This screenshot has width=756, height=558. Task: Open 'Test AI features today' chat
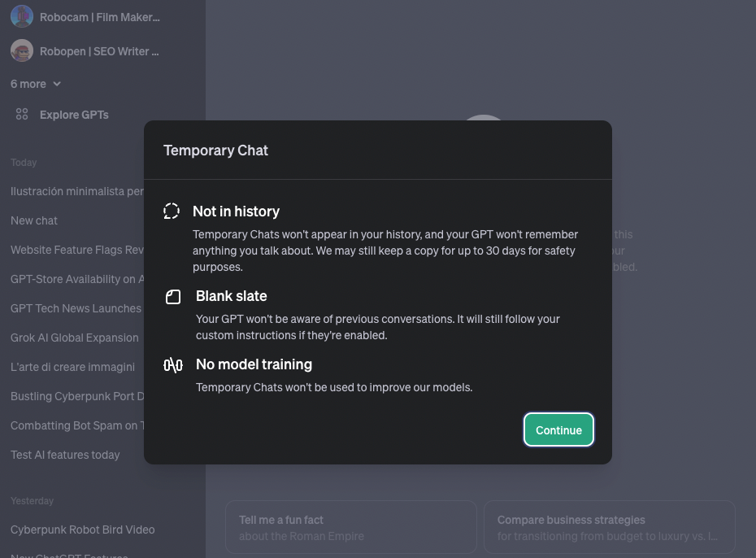pyautogui.click(x=65, y=455)
